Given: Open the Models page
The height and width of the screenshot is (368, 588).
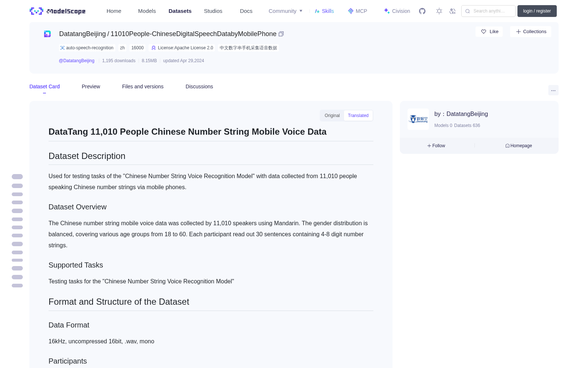Looking at the screenshot, I should coord(147,11).
